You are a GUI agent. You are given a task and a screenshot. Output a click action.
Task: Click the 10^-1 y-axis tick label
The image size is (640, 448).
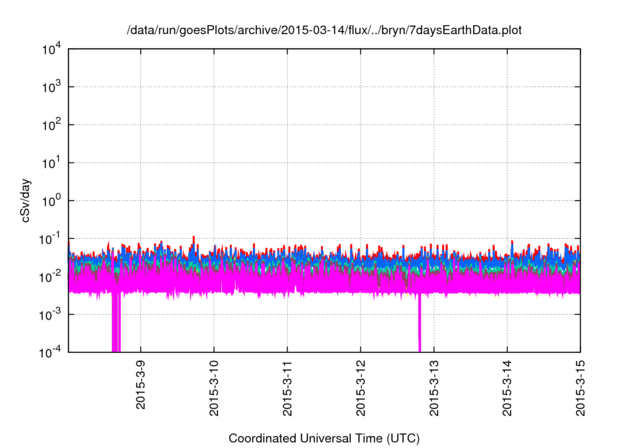pos(49,239)
